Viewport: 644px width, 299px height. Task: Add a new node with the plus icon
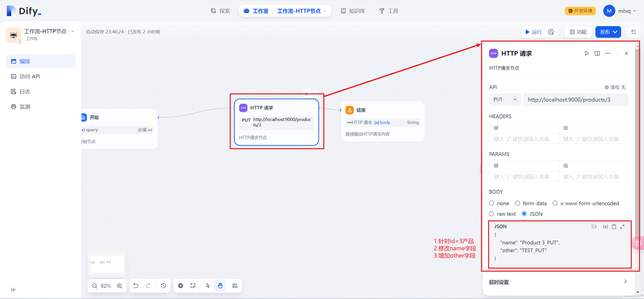(x=181, y=285)
